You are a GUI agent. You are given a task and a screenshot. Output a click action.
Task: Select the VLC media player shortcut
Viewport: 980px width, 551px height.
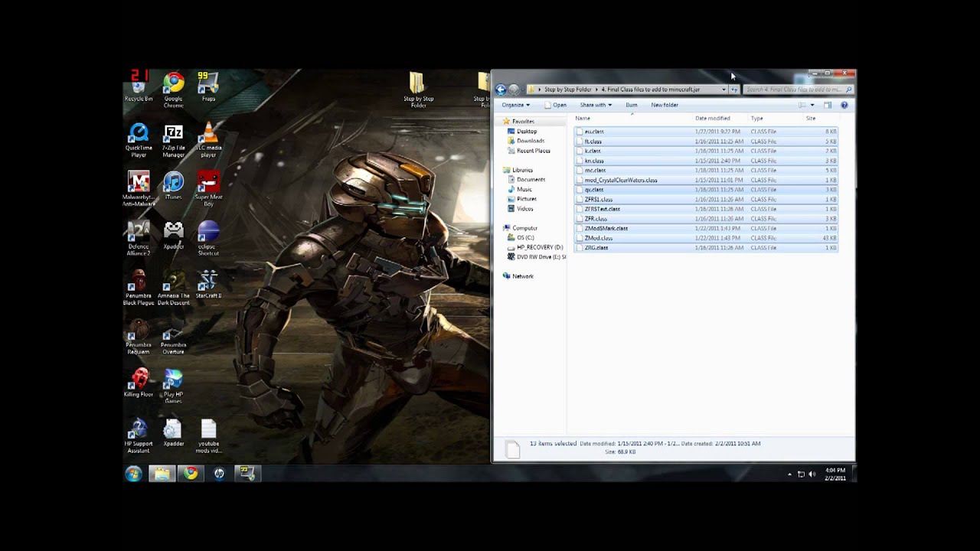[x=208, y=139]
